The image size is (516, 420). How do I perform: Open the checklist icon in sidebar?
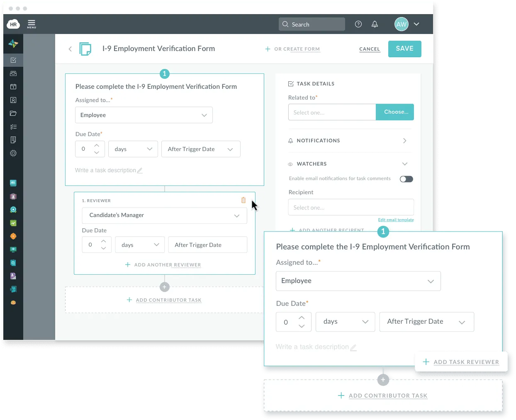[x=13, y=127]
